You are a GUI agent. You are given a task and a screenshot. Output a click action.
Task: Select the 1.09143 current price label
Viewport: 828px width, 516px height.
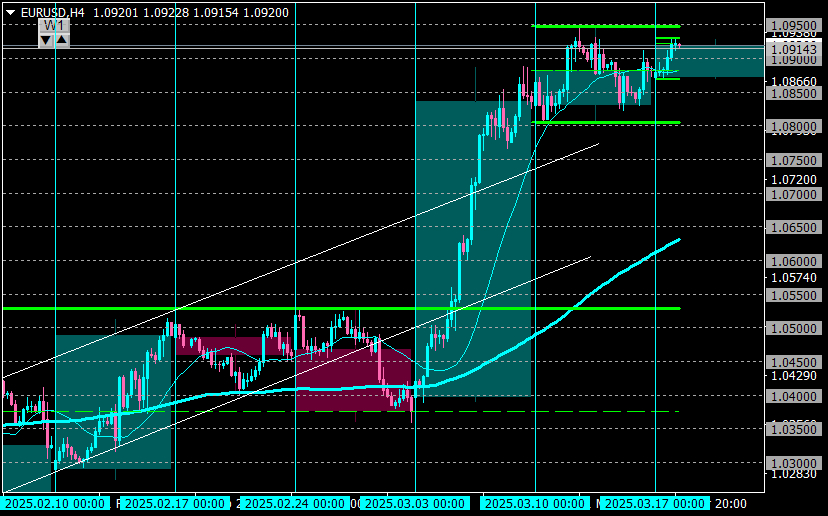pyautogui.click(x=794, y=49)
